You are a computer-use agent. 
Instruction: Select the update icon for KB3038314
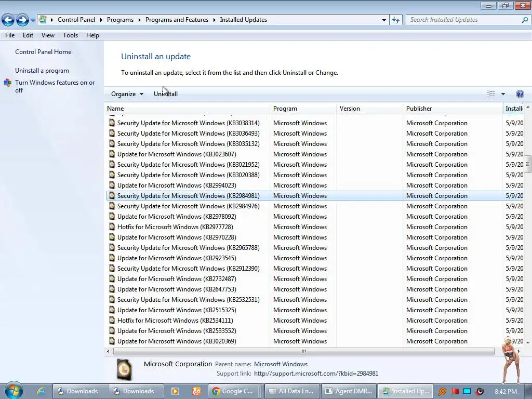tap(112, 123)
